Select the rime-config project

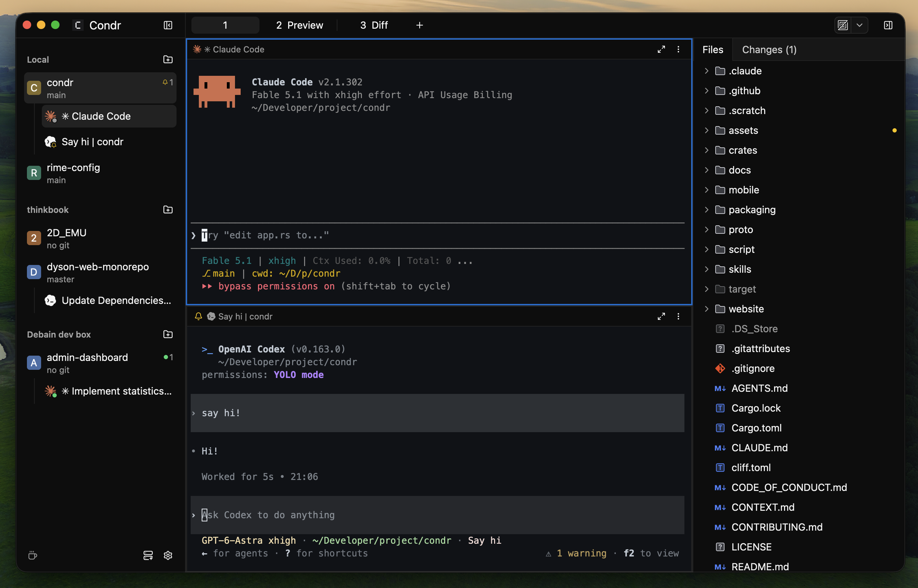pos(100,173)
